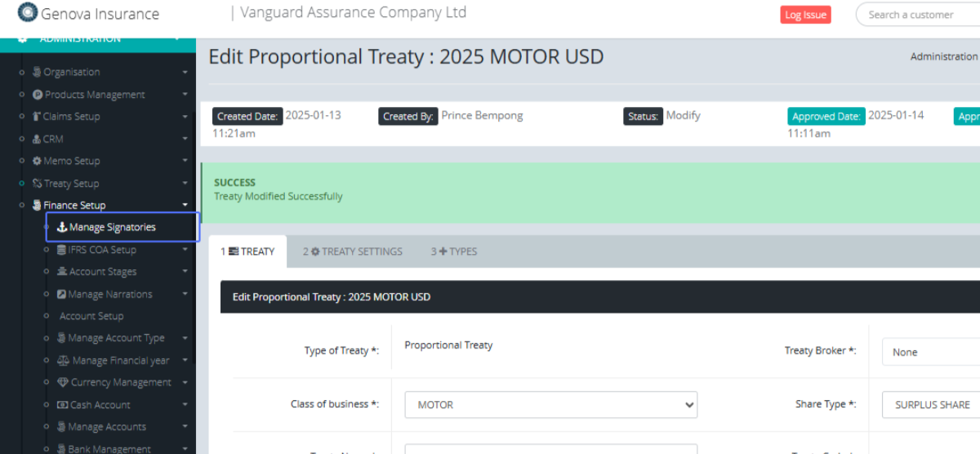The width and height of the screenshot is (980, 454).
Task: Collapse the Finance Setup menu arrow
Action: [x=185, y=205]
